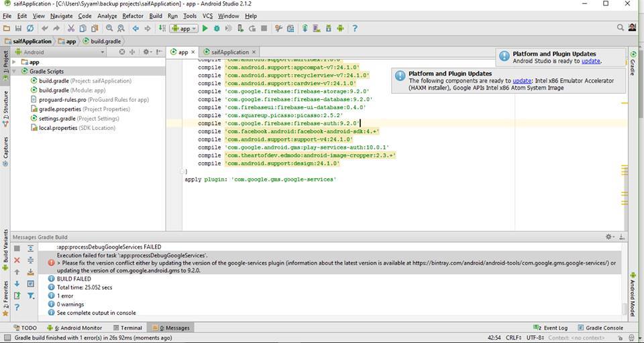Click the Debug bug icon
644x343 pixels.
point(217,28)
